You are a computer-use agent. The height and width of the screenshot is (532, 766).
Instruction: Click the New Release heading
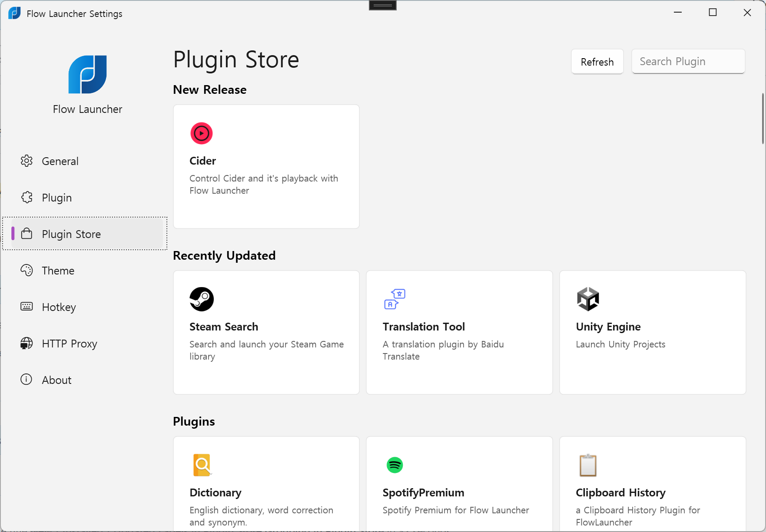209,89
